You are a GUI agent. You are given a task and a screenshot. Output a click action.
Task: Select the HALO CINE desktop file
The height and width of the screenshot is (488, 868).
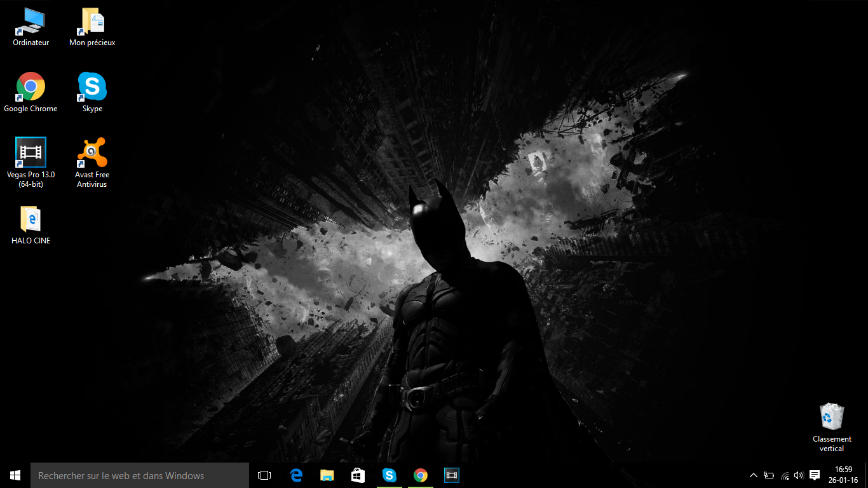tap(31, 225)
